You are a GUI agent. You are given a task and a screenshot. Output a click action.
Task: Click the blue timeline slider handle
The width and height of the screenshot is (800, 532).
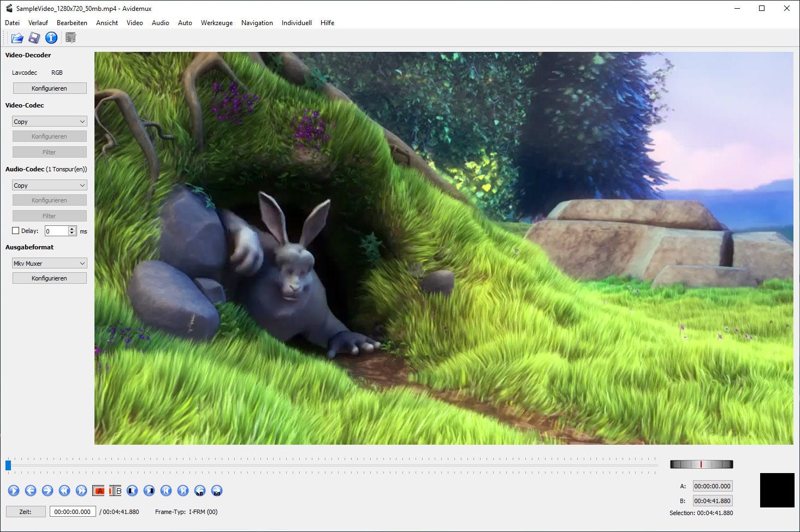pyautogui.click(x=8, y=465)
